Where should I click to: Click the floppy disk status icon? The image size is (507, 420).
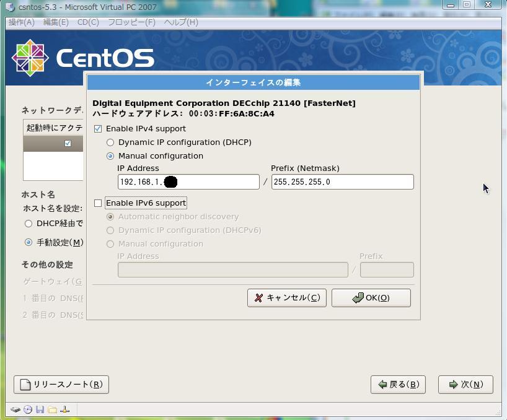(40, 409)
